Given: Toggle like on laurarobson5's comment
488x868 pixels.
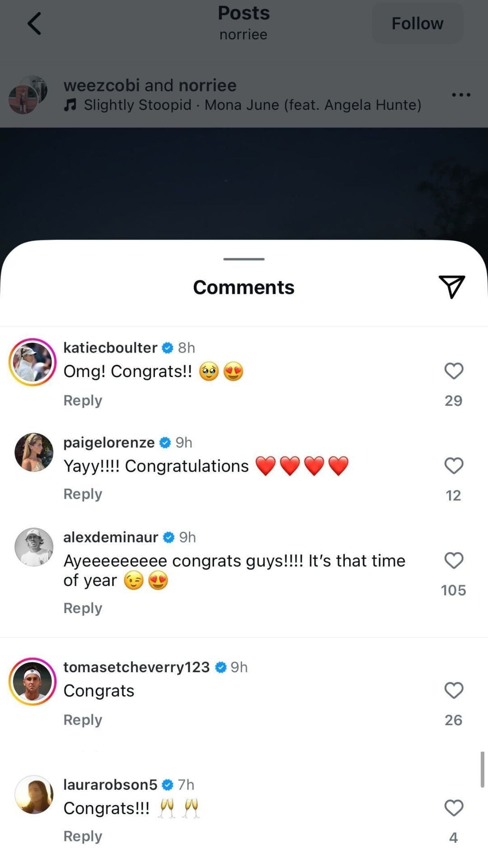Looking at the screenshot, I should tap(454, 807).
